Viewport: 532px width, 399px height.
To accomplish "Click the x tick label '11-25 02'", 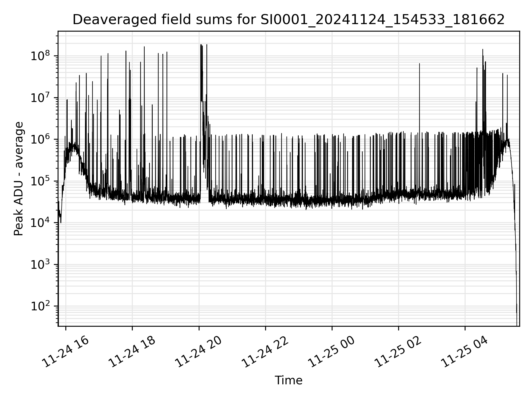I will (398, 352).
